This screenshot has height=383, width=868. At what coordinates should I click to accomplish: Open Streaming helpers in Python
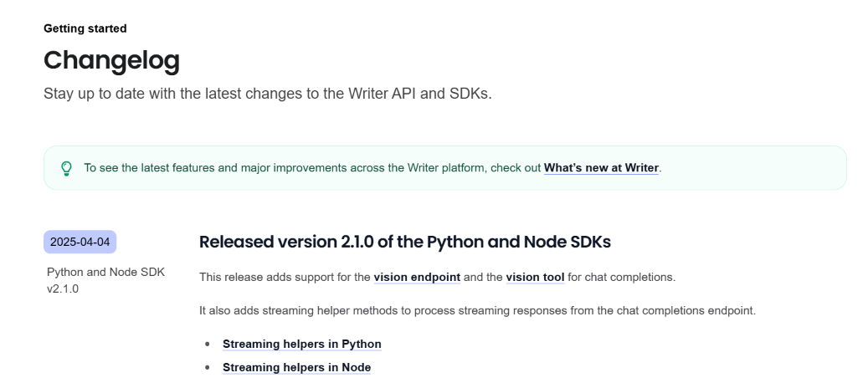[301, 344]
